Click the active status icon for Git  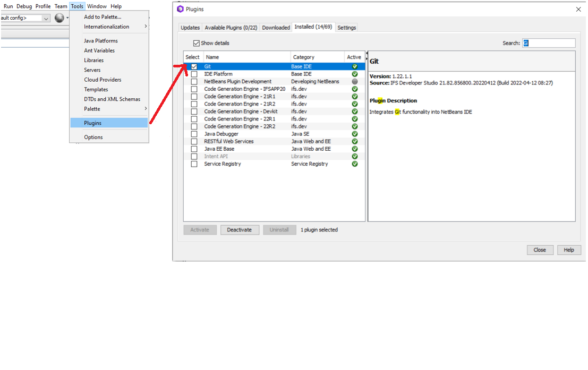tap(354, 66)
